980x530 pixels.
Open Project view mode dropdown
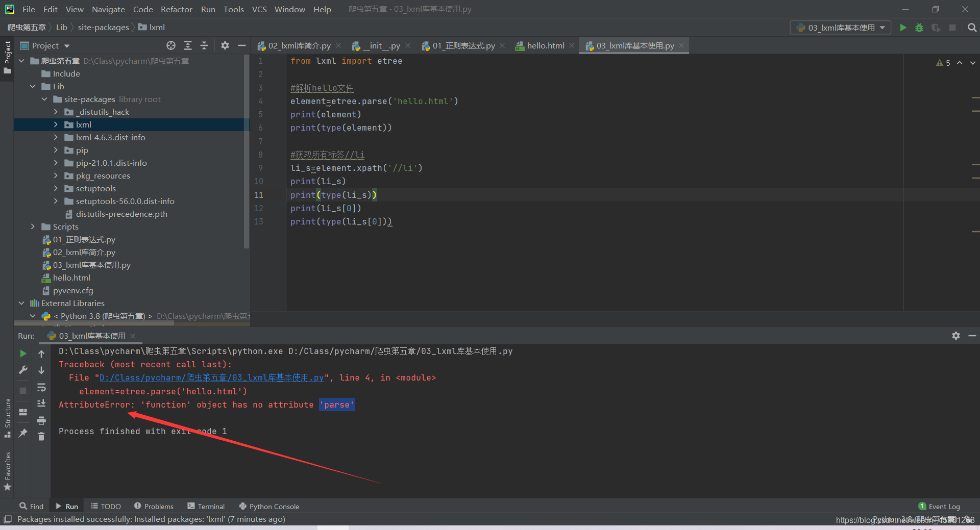coord(45,45)
